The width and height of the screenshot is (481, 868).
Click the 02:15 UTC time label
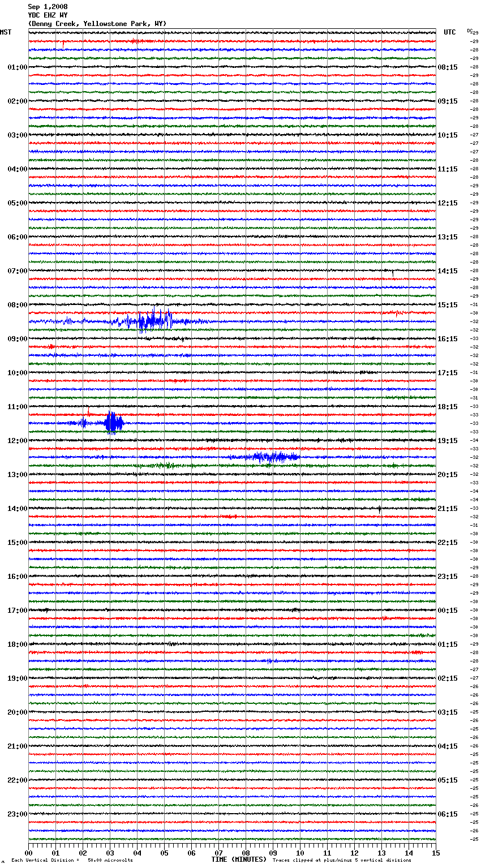tap(448, 678)
